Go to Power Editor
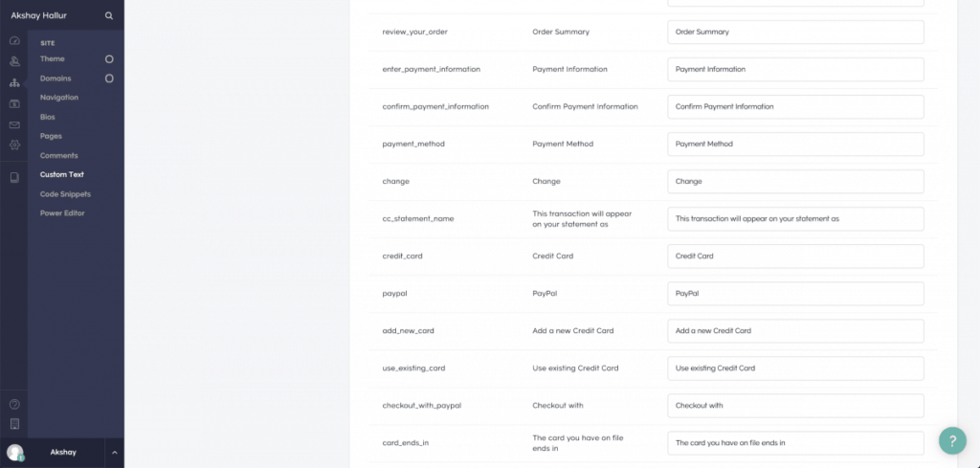This screenshot has height=468, width=980. point(62,213)
